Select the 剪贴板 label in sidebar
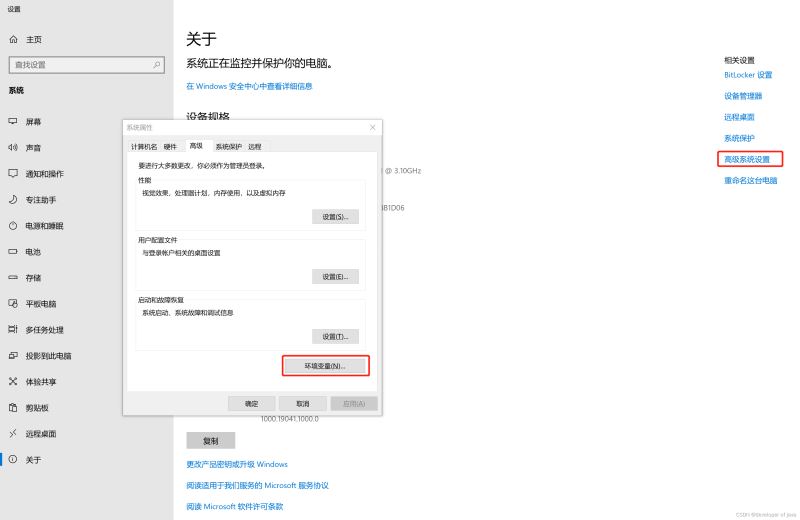The width and height of the screenshot is (800, 520). pyautogui.click(x=37, y=408)
